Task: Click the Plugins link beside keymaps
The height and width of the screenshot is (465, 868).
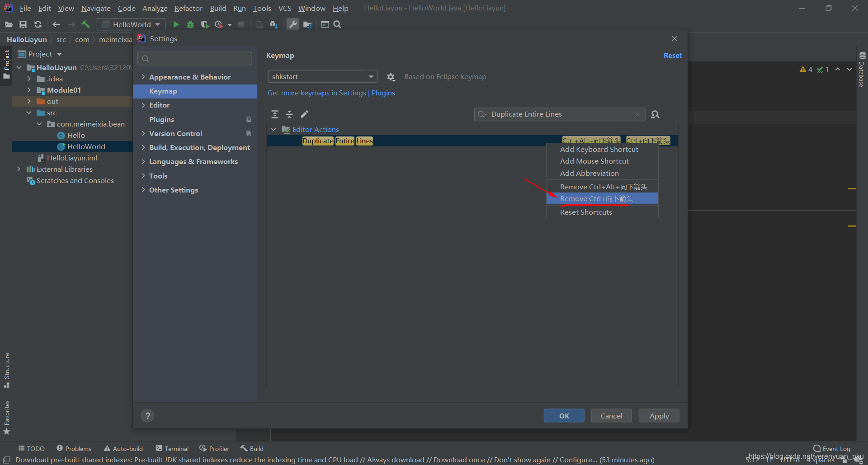Action: point(383,93)
